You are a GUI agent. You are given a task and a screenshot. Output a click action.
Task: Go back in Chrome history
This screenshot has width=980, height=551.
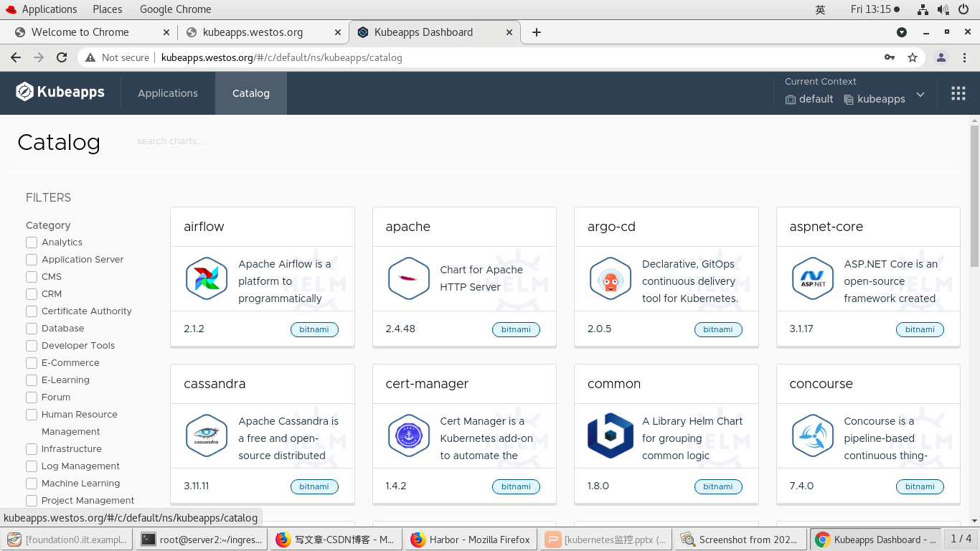[16, 57]
